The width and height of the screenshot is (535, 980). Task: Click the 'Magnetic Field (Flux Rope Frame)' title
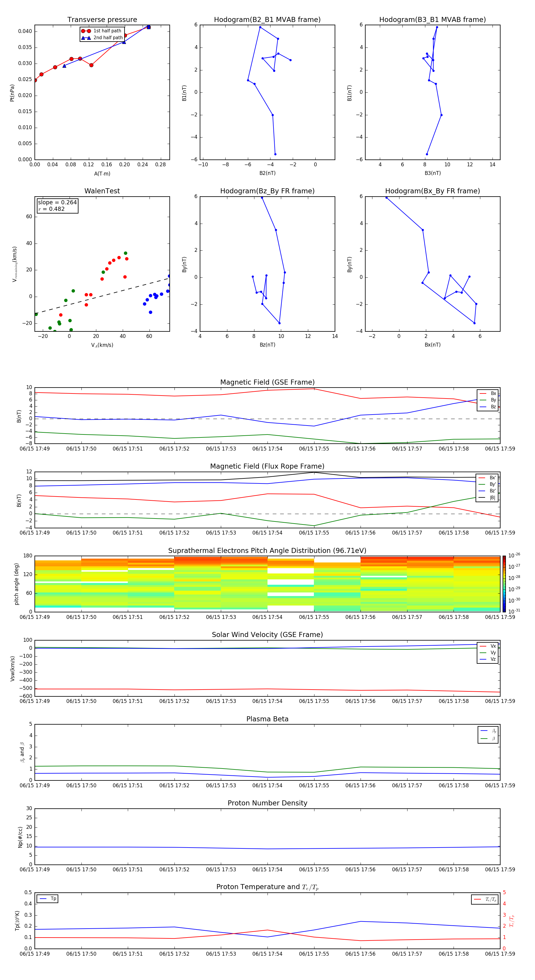click(267, 467)
